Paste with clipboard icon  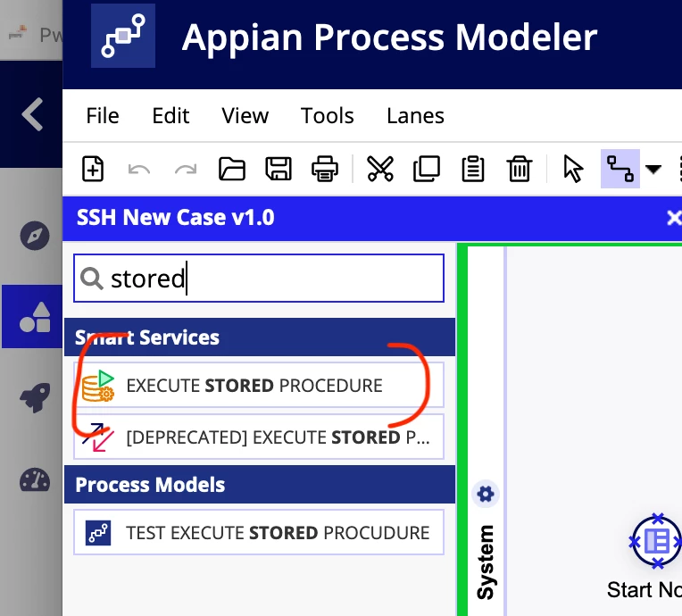(x=473, y=169)
